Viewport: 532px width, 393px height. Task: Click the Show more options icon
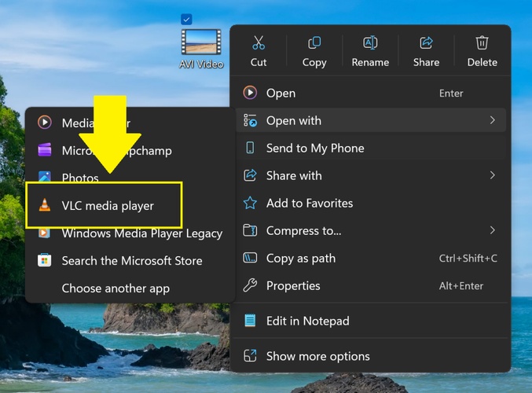250,356
